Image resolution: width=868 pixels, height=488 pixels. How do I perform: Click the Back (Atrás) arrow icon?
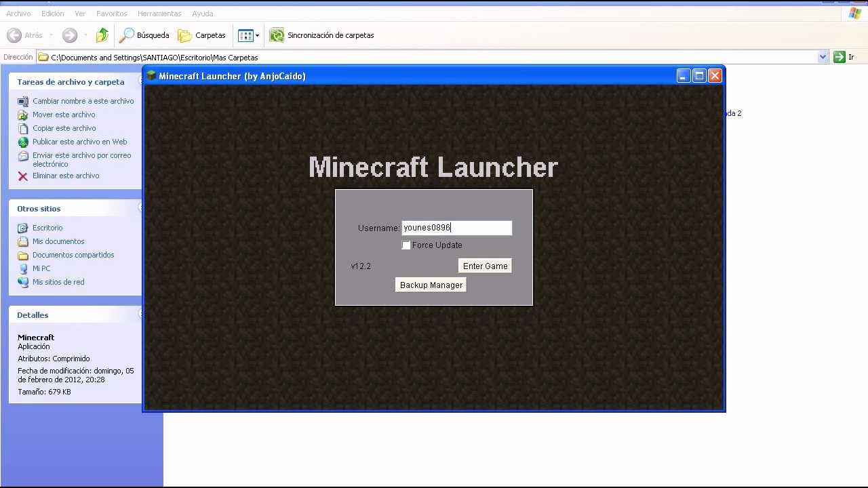coord(14,35)
